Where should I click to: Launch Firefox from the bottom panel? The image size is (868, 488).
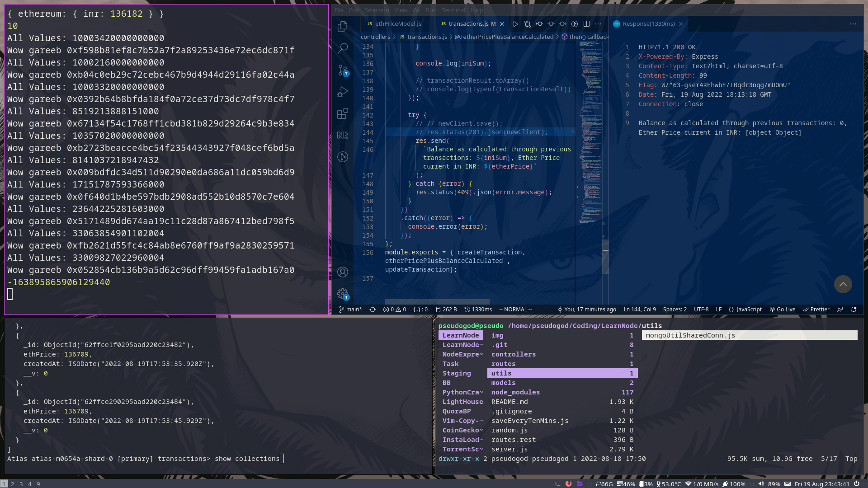pos(568,484)
